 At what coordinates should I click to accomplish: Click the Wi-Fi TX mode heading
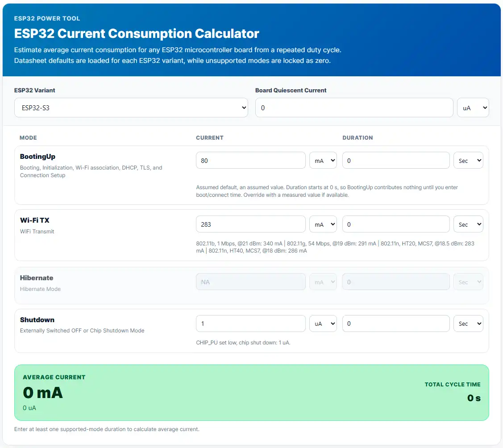[35, 220]
